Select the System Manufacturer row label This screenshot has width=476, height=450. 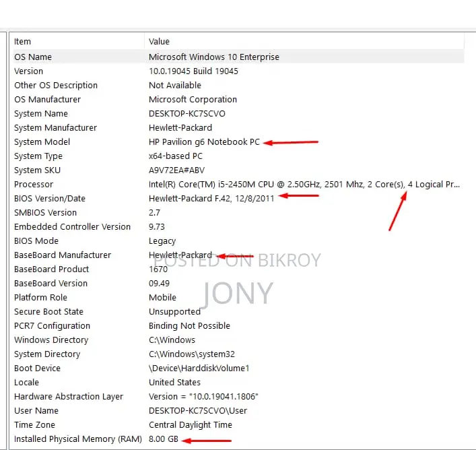point(56,128)
